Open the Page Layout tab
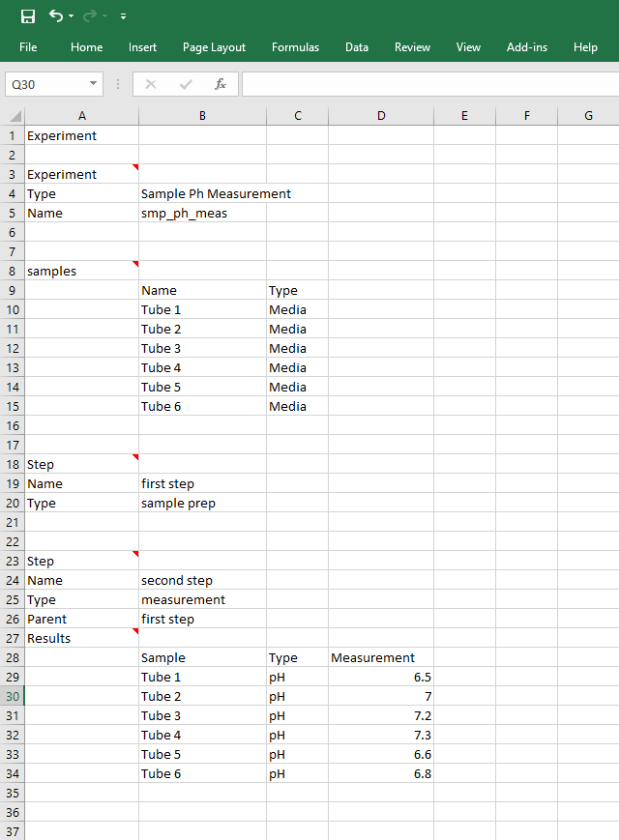This screenshot has width=619, height=840. [214, 47]
